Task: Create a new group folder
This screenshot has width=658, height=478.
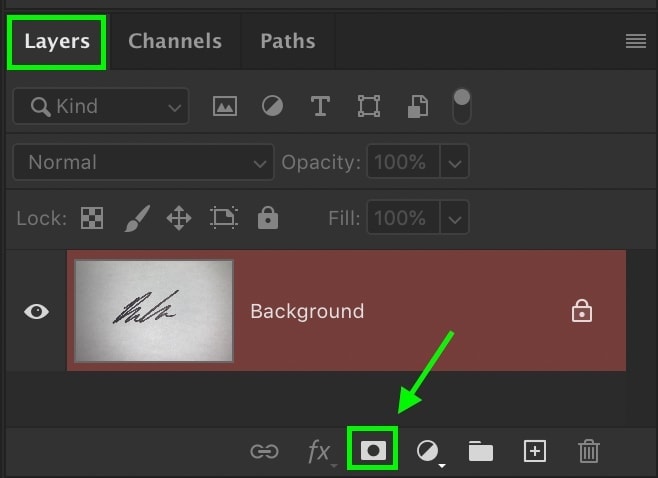Action: pyautogui.click(x=480, y=451)
